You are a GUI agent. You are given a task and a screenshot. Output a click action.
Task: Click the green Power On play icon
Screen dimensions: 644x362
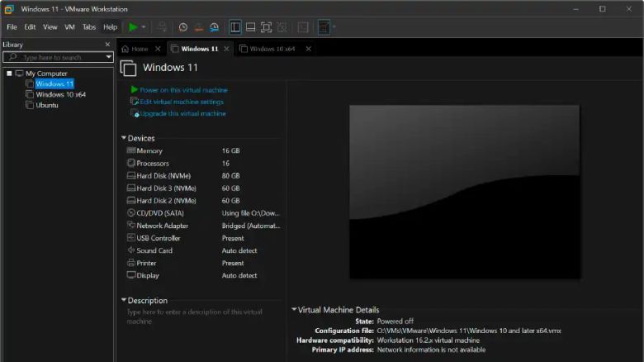tap(133, 27)
